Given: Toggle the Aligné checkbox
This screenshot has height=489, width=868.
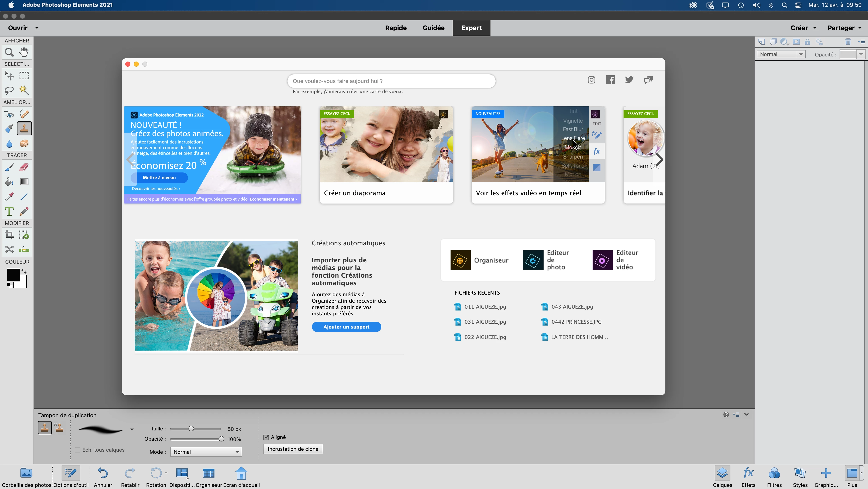Looking at the screenshot, I should point(266,437).
